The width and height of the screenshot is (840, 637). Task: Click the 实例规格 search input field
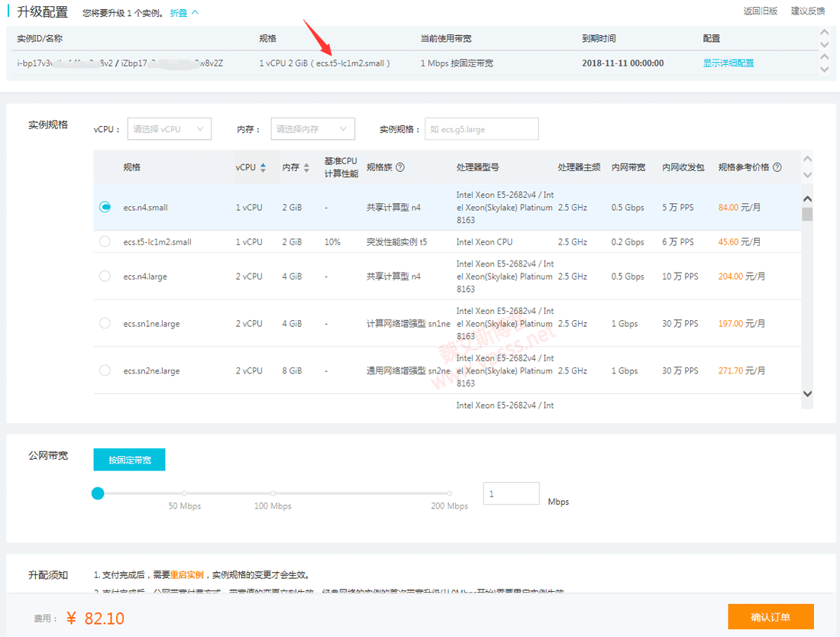click(x=481, y=129)
